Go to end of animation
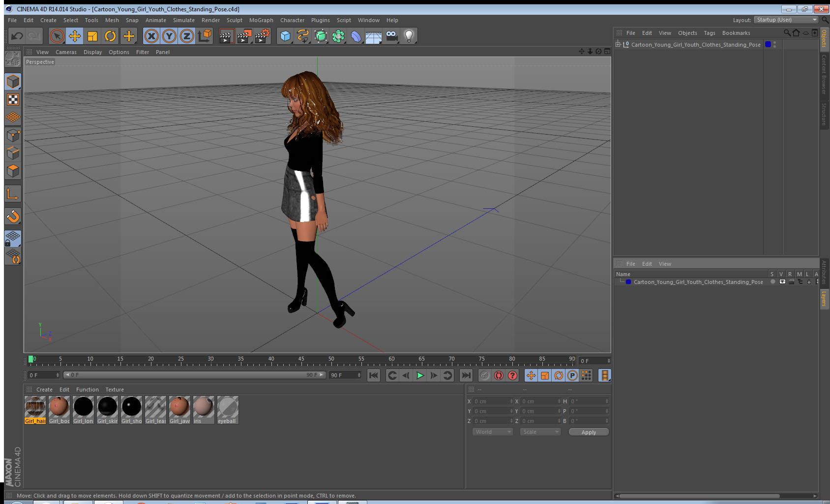The width and height of the screenshot is (830, 504). (x=466, y=375)
